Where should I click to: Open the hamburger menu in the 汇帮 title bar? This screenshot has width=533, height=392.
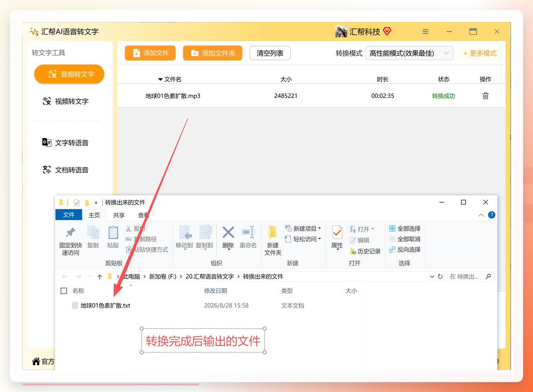426,31
